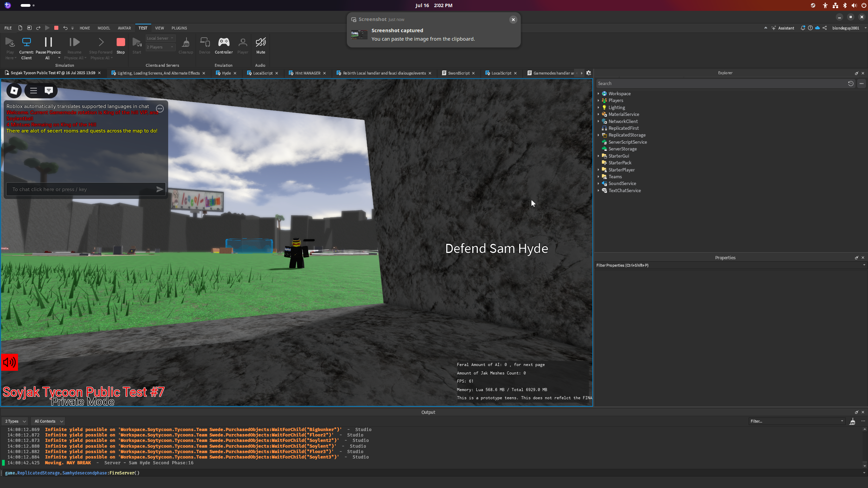
Task: Collapse the ribbon with the up arrow
Action: 766,28
